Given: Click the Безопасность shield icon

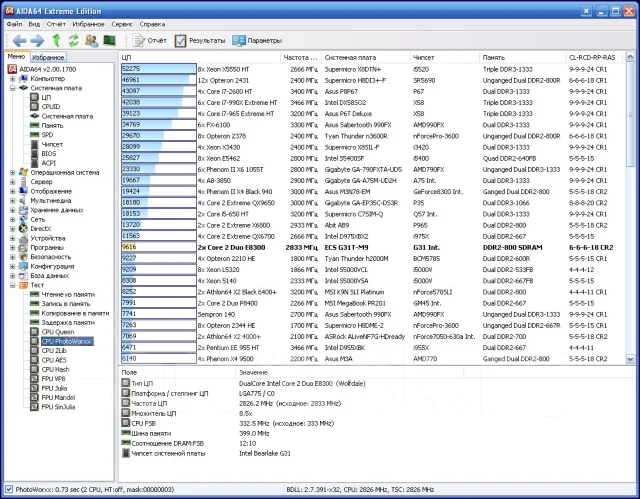Looking at the screenshot, I should pos(23,257).
